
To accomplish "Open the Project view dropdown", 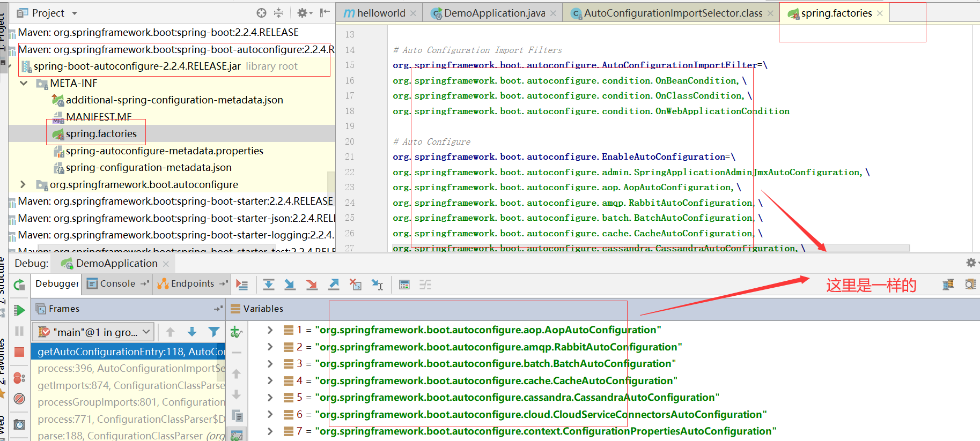I will pyautogui.click(x=75, y=13).
